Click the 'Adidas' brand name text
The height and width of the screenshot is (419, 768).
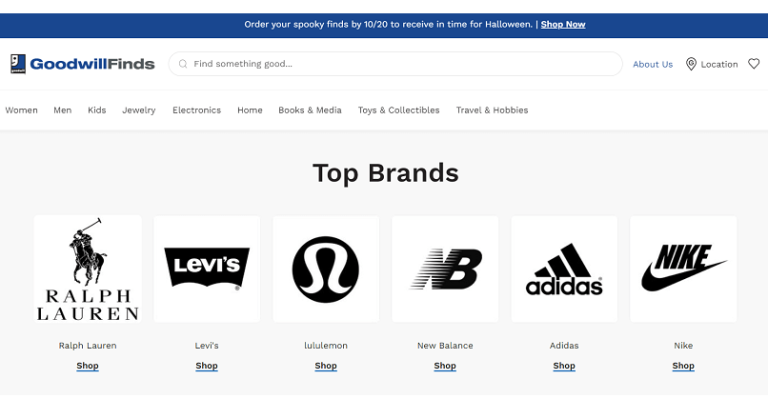click(564, 345)
